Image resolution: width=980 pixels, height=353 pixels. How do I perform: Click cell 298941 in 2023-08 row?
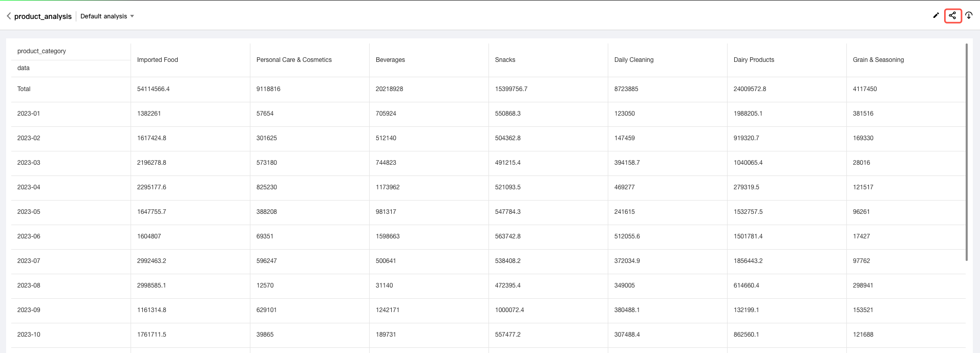tap(863, 285)
